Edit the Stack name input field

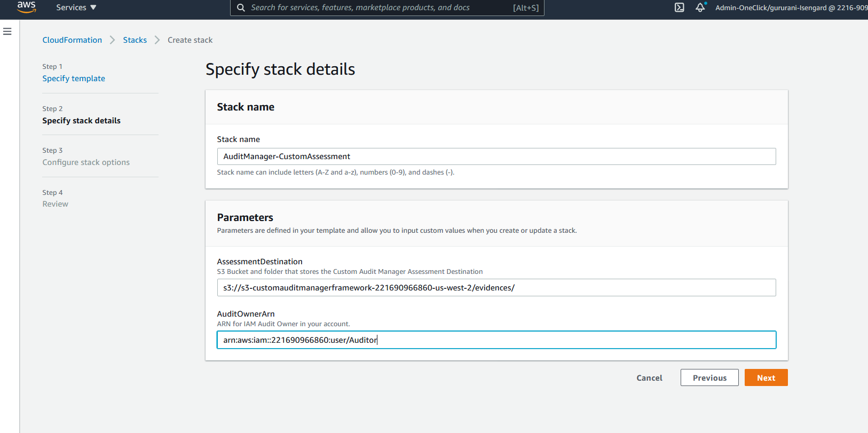pyautogui.click(x=496, y=156)
